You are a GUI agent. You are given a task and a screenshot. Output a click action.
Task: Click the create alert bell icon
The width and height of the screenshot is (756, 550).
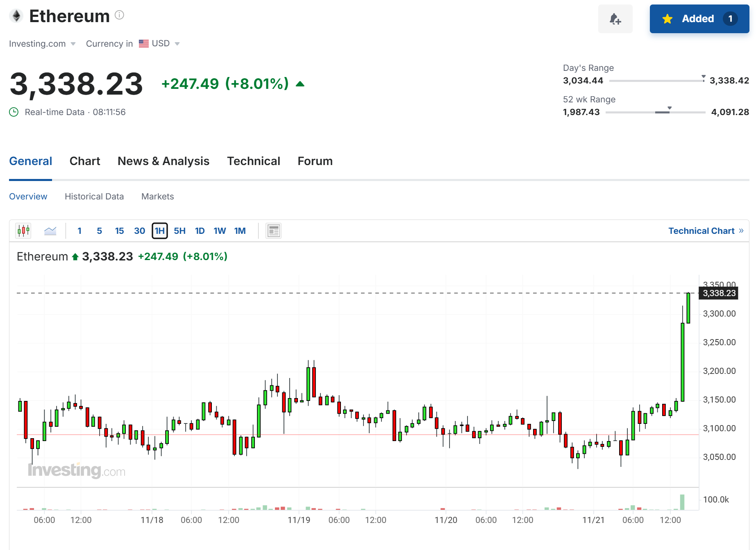pyautogui.click(x=615, y=19)
